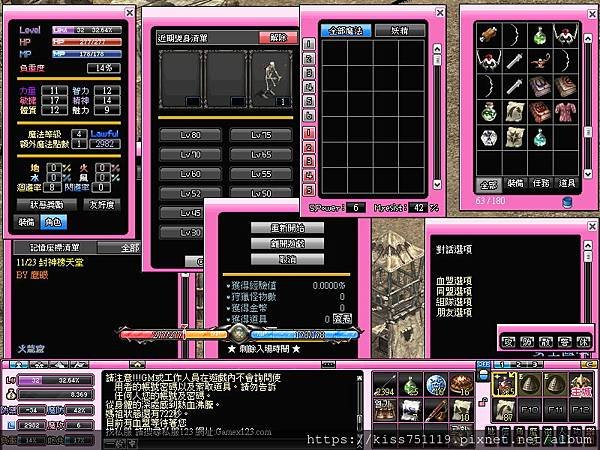
Task: Click the scroll hotkey slot showing 87
Action: [x=504, y=410]
